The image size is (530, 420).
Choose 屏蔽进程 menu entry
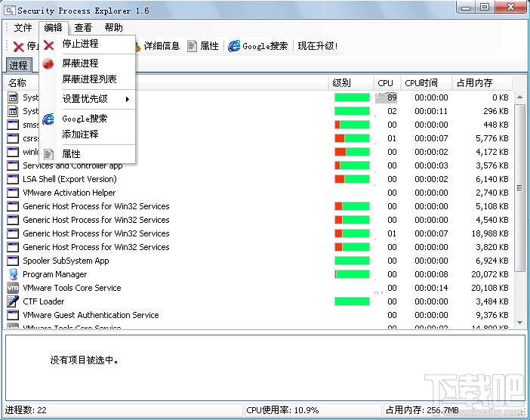(88, 63)
